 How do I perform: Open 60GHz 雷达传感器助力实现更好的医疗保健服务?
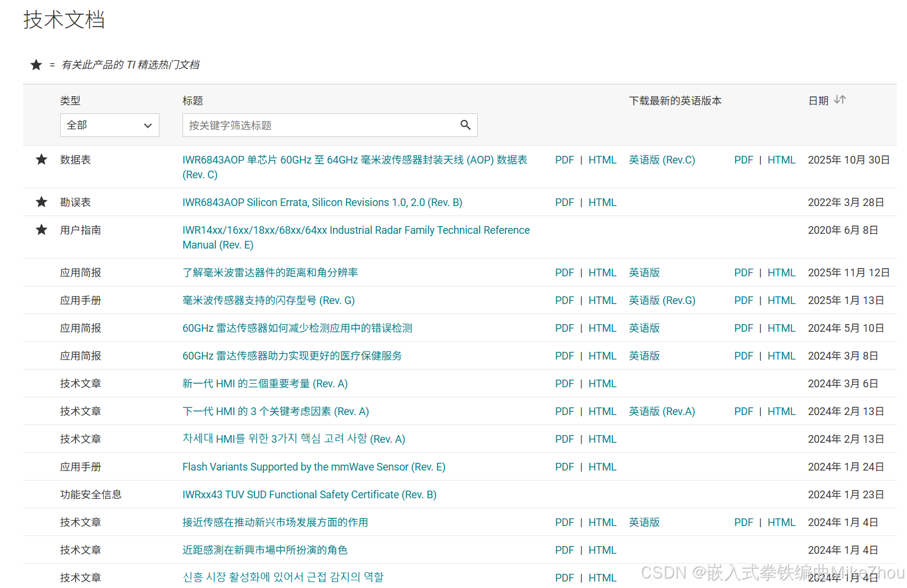coord(292,356)
